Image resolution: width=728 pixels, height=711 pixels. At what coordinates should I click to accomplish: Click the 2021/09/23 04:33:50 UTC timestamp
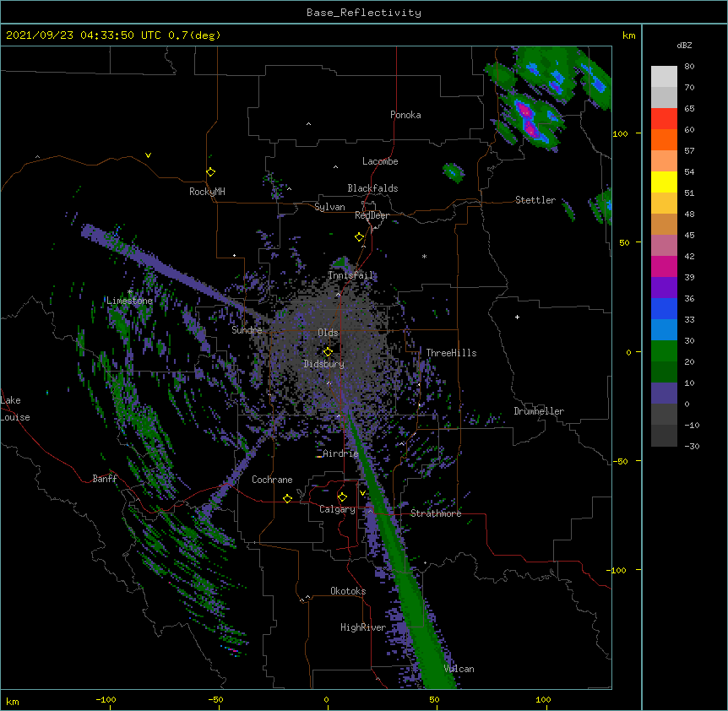(84, 35)
